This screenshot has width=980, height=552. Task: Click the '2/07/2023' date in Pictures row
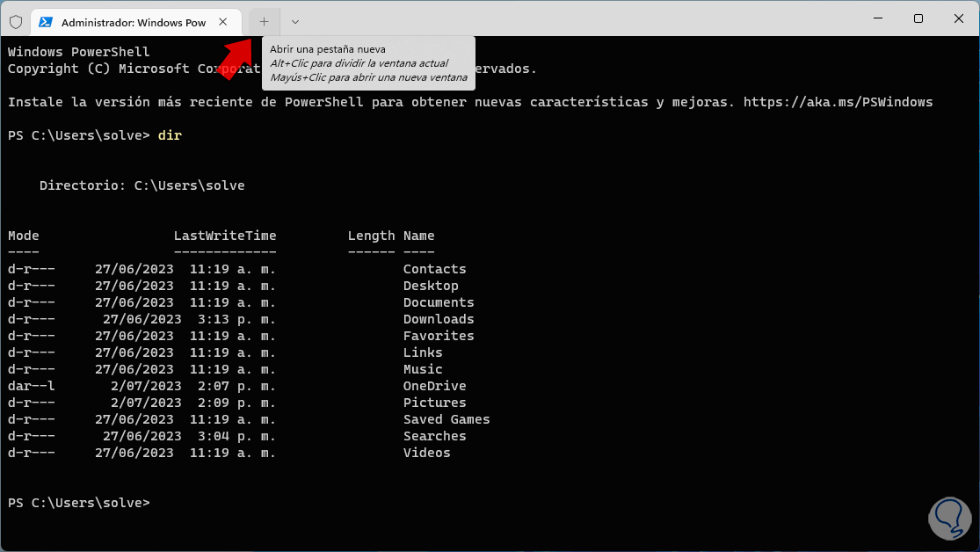(146, 403)
